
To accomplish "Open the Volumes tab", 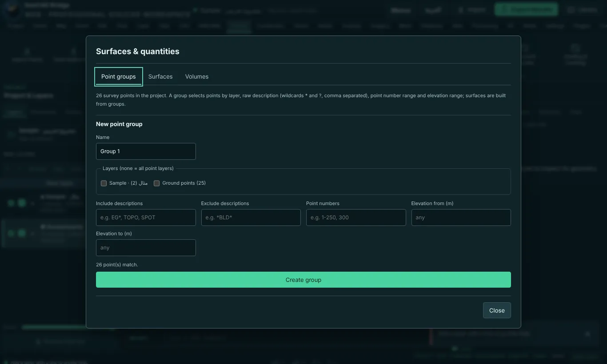I will [x=197, y=76].
